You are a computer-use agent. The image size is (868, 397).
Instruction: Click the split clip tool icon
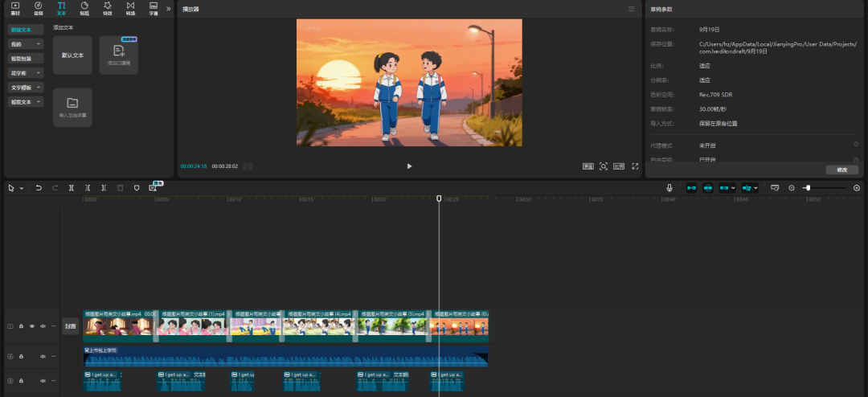coord(72,188)
